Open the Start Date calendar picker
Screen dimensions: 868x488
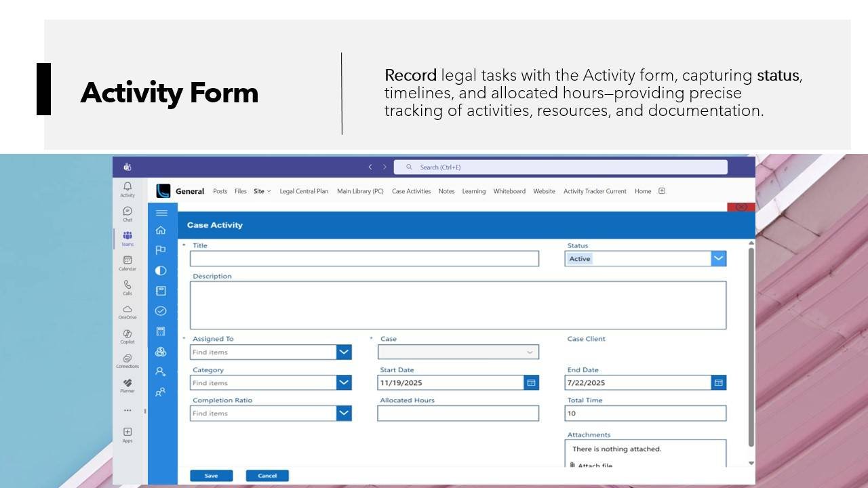[532, 383]
